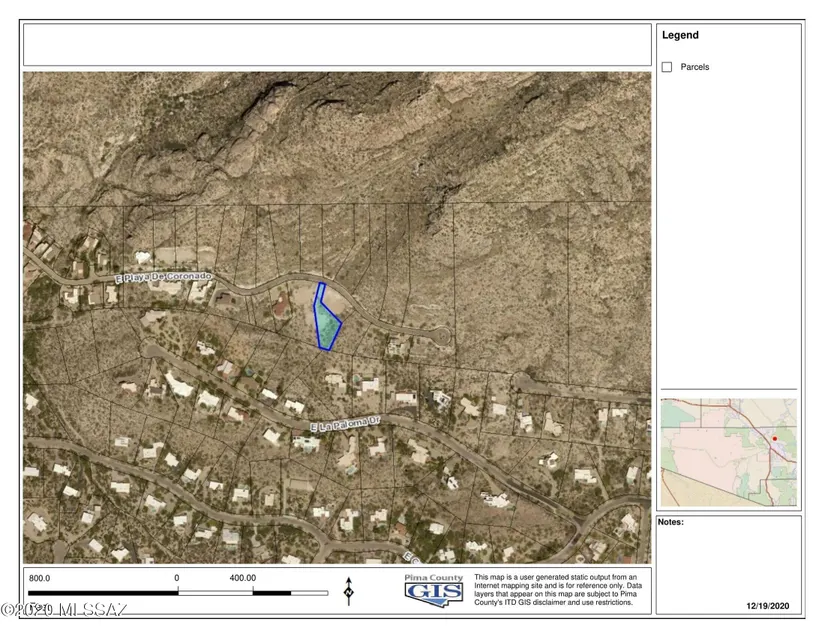825x638 pixels.
Task: Click the 800.0 scale bar label
Action: click(x=40, y=578)
